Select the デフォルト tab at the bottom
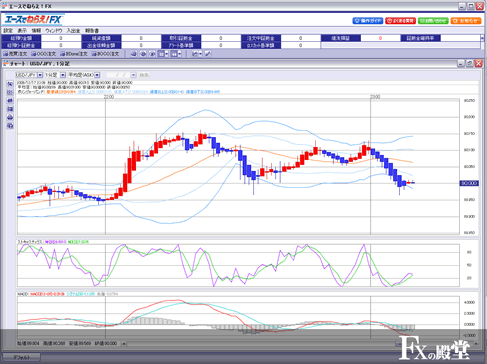Viewport: 487px width, 364px height. point(22,357)
